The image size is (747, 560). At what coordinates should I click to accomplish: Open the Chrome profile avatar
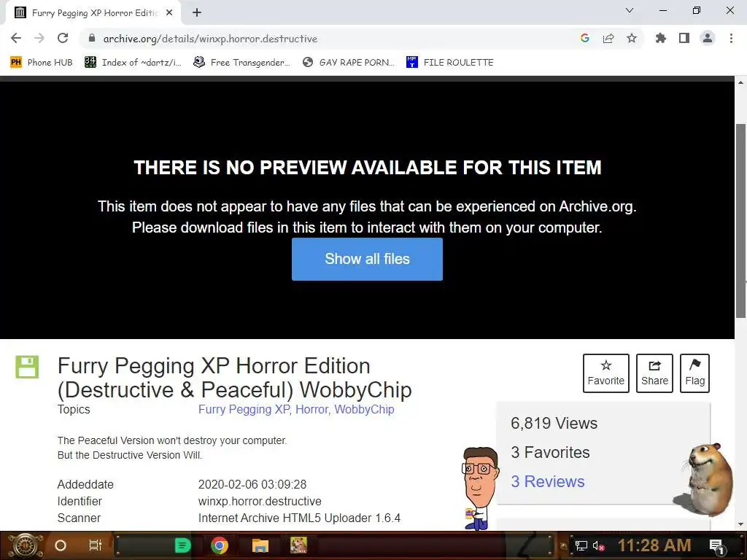pos(708,38)
